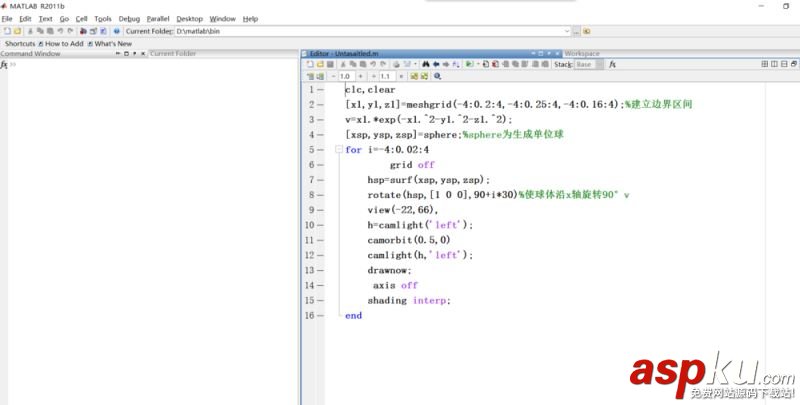Screen dimensions: 800x405
Task: Click browse for folder ellipsis button
Action: [576, 31]
